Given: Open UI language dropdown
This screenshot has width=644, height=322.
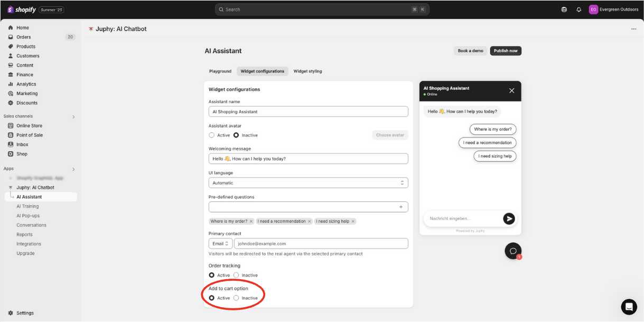Looking at the screenshot, I should [x=309, y=183].
